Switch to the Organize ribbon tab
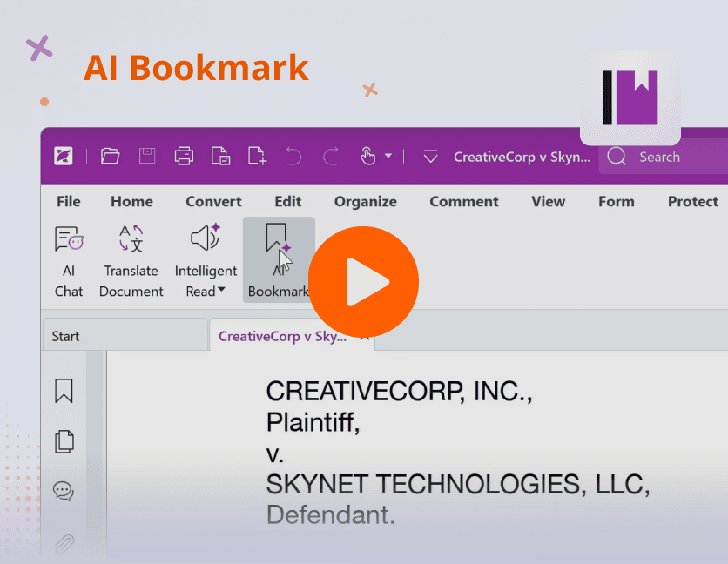 [x=365, y=201]
